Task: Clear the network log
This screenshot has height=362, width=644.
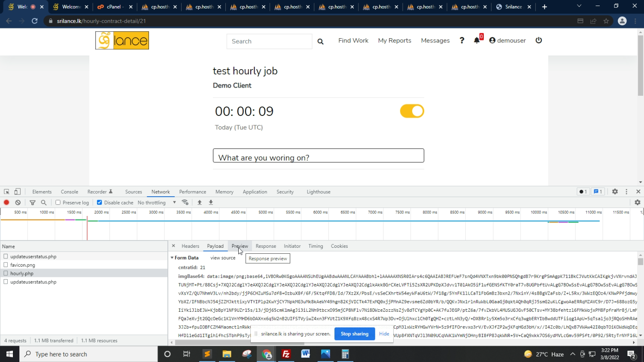Action: pos(18,203)
